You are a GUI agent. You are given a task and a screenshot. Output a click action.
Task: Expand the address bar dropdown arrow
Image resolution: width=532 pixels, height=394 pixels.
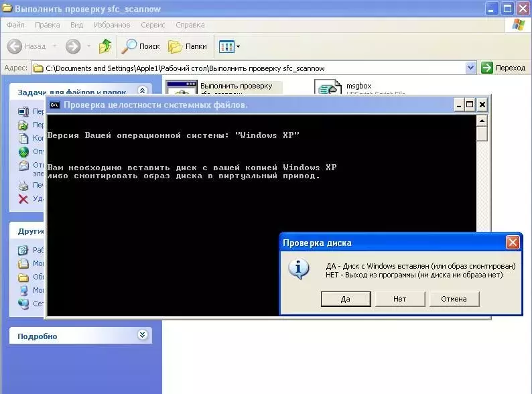pyautogui.click(x=470, y=68)
